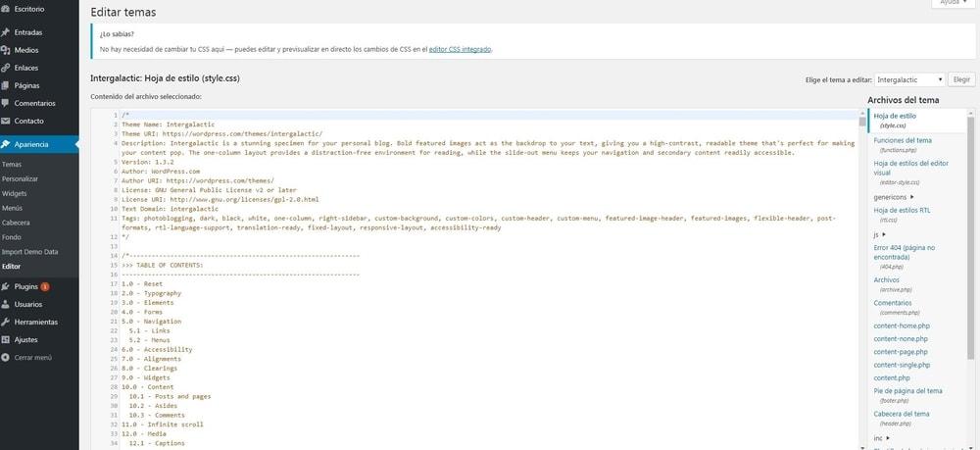Open Widgets submenu item
The width and height of the screenshot is (980, 450).
[x=15, y=194]
